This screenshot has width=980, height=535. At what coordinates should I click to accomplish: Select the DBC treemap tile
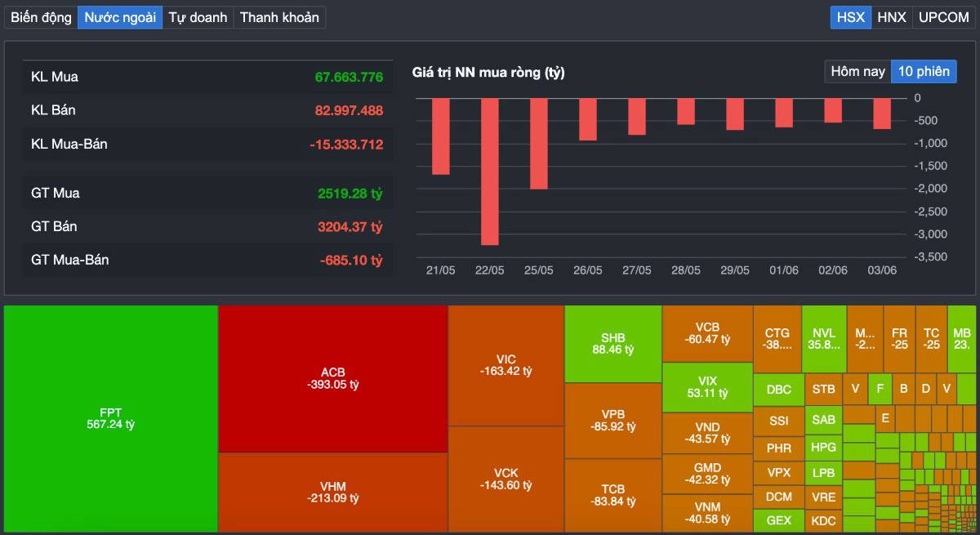[x=779, y=390]
